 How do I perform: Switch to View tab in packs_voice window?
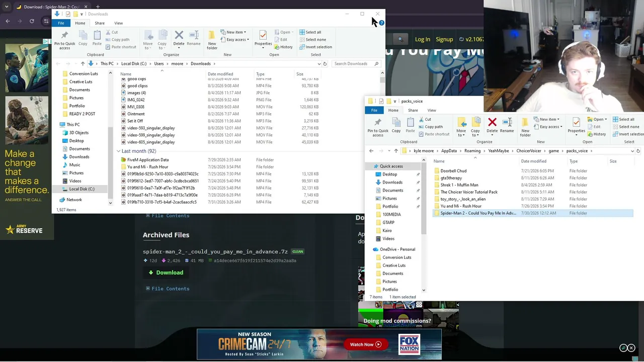(432, 110)
